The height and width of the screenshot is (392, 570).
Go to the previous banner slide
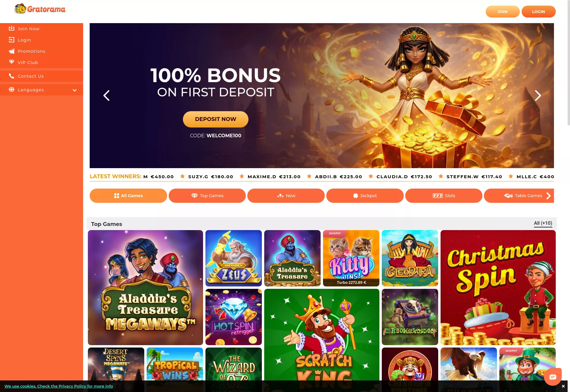[106, 95]
